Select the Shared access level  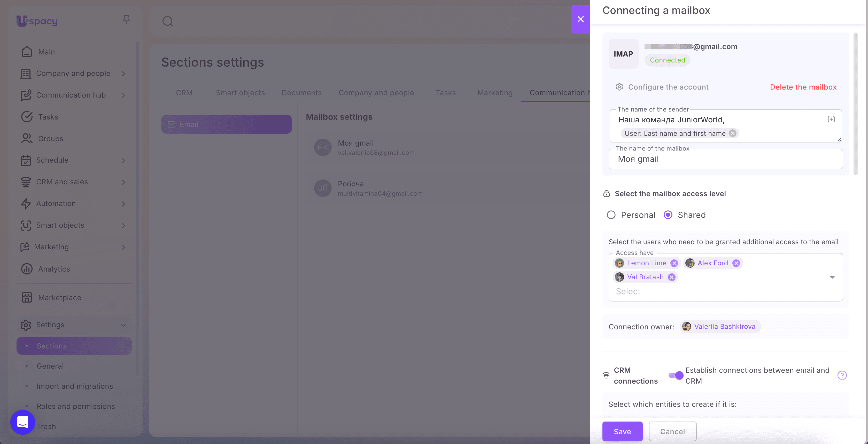coord(668,215)
